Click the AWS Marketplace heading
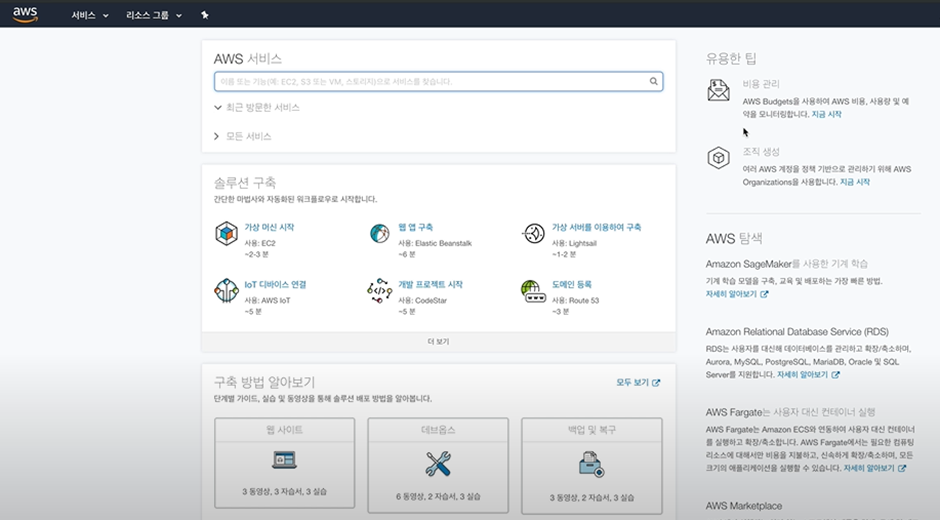The width and height of the screenshot is (940, 520). [743, 506]
